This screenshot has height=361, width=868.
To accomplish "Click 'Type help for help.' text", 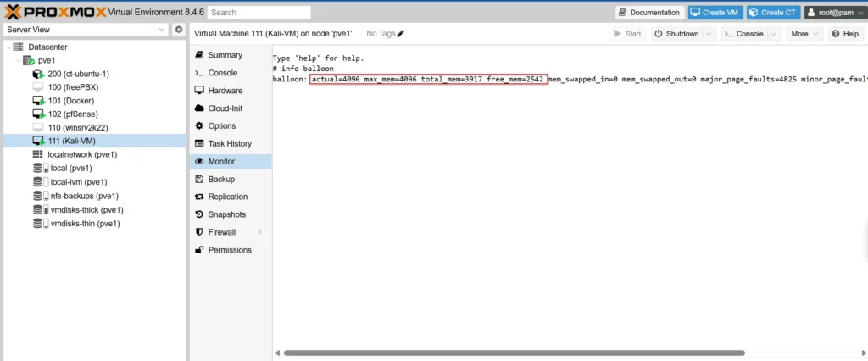I will 319,58.
